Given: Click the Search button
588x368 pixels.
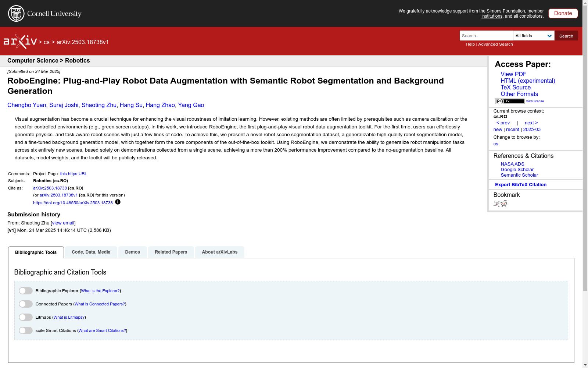Looking at the screenshot, I should pos(566,36).
